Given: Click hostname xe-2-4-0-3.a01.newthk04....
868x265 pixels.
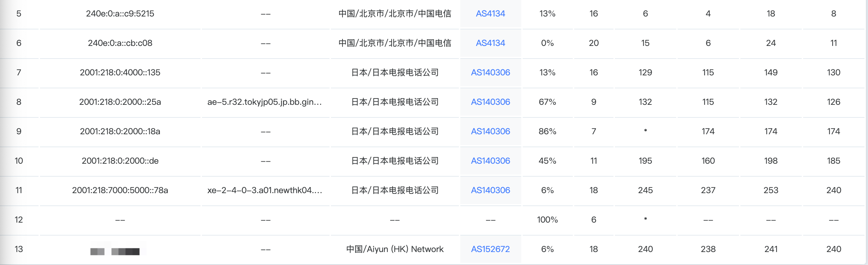Looking at the screenshot, I should [265, 190].
